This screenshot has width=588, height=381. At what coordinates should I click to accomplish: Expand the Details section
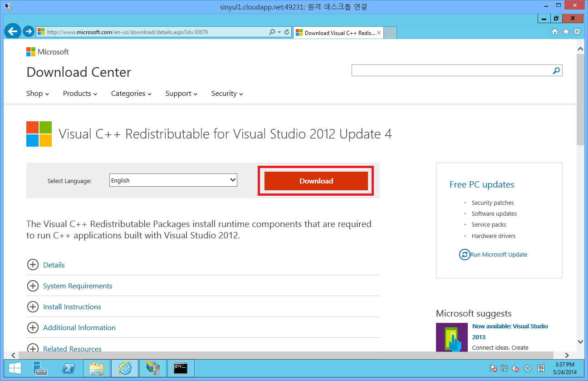pos(33,265)
